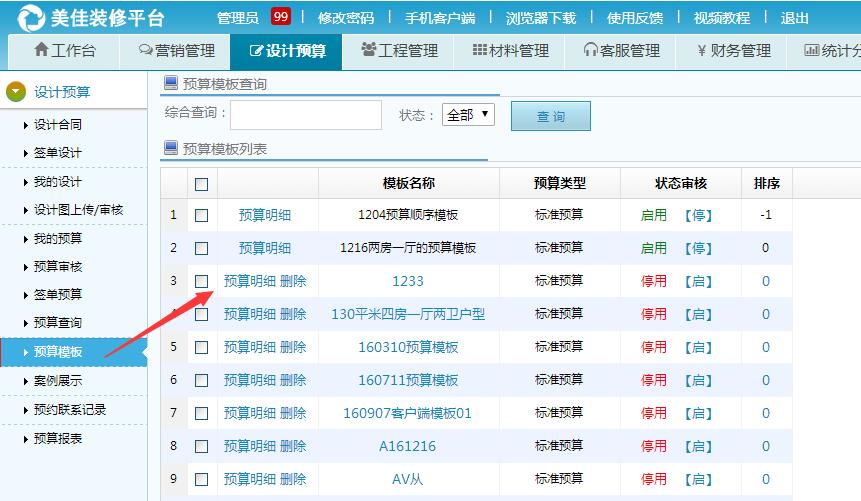Click the 查询 search button

[x=550, y=116]
